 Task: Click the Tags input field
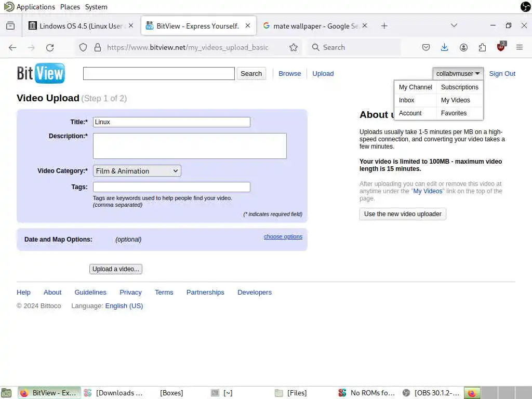point(171,187)
